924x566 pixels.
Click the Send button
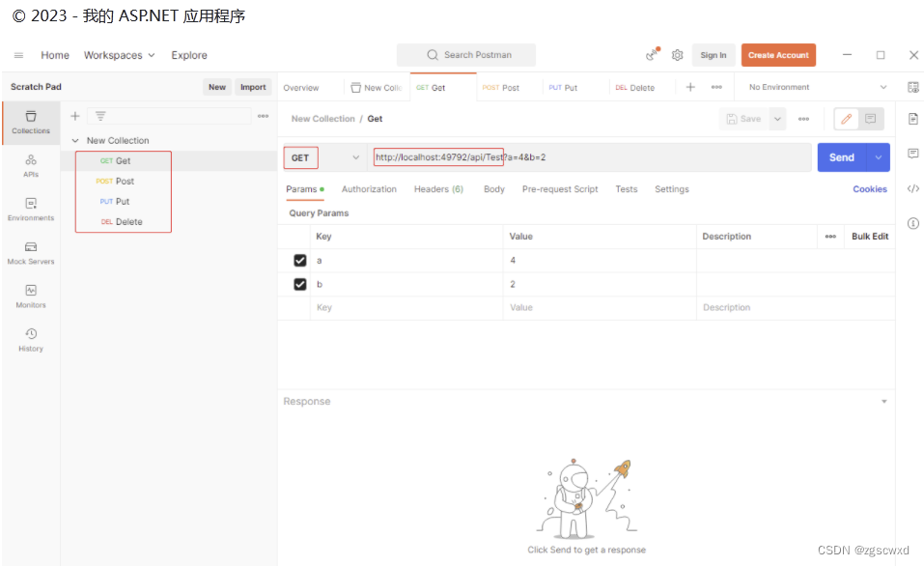click(x=842, y=157)
